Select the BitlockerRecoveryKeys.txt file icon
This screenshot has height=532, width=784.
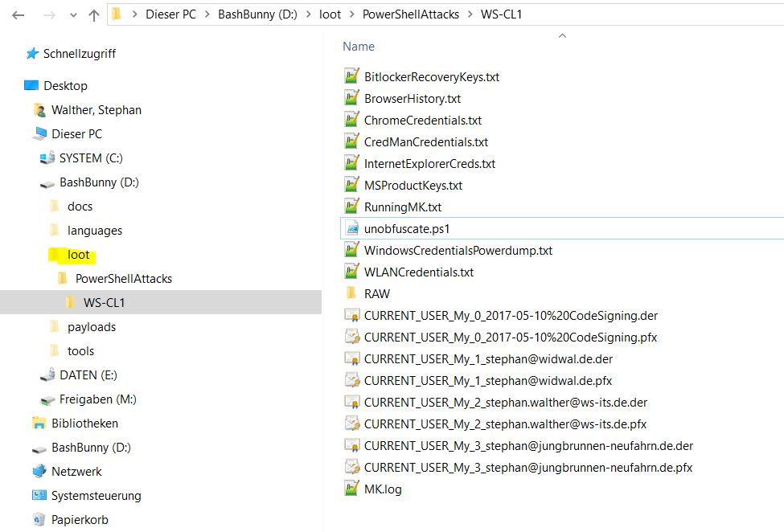coord(352,76)
